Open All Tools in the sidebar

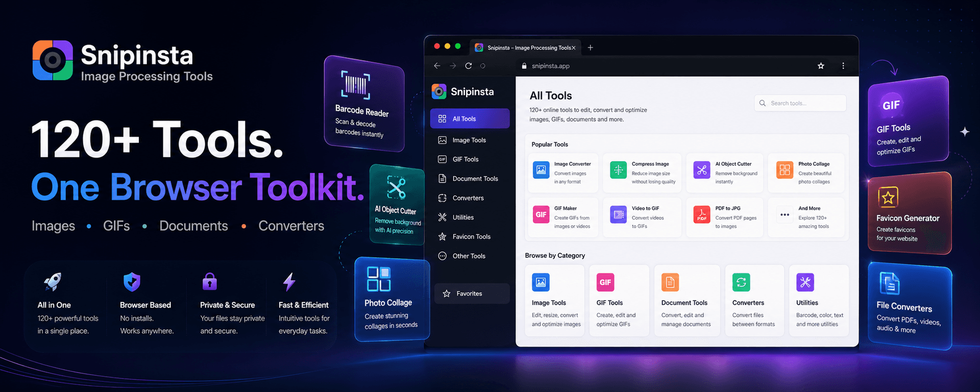click(x=470, y=118)
